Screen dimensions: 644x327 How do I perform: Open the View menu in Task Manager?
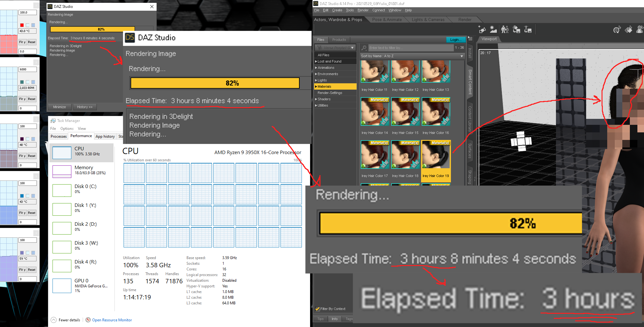click(82, 129)
